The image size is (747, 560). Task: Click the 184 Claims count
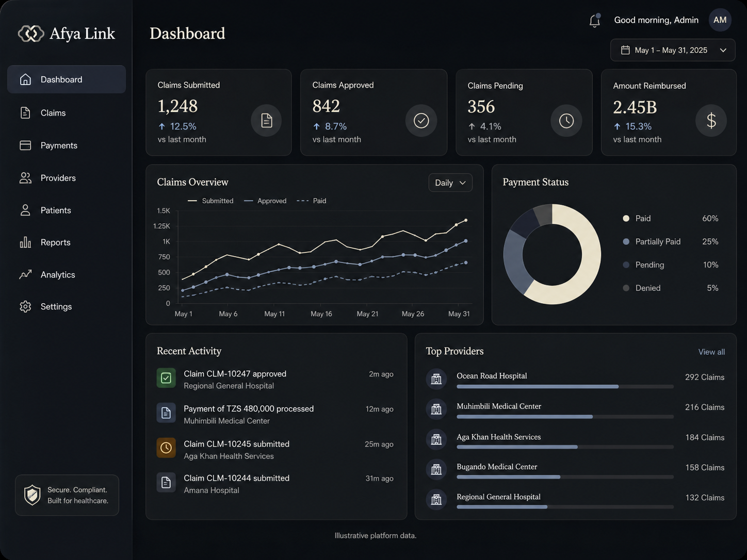[x=705, y=437]
